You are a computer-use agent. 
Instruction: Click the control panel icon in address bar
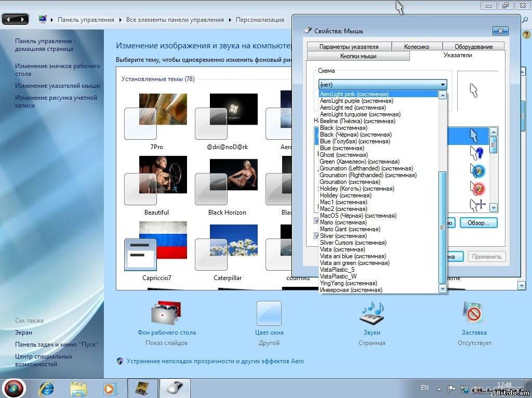pyautogui.click(x=43, y=19)
